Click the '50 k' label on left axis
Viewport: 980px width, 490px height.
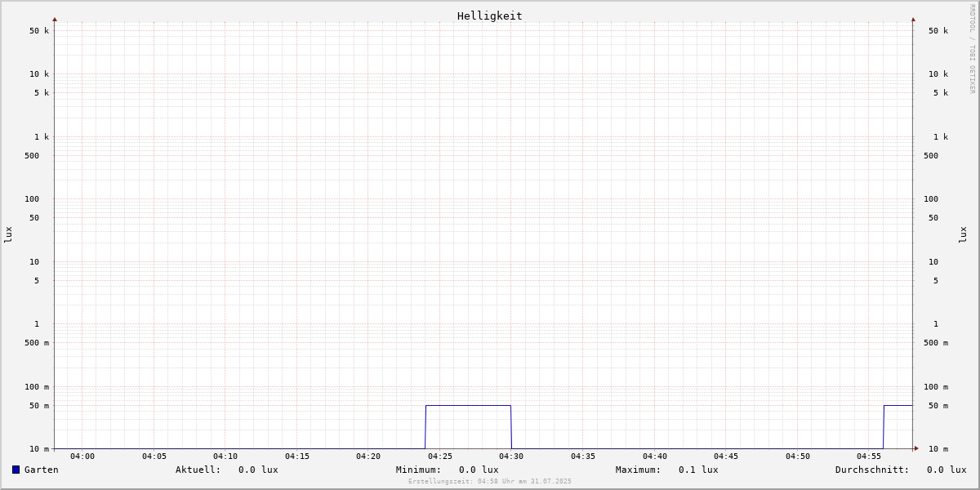click(39, 31)
